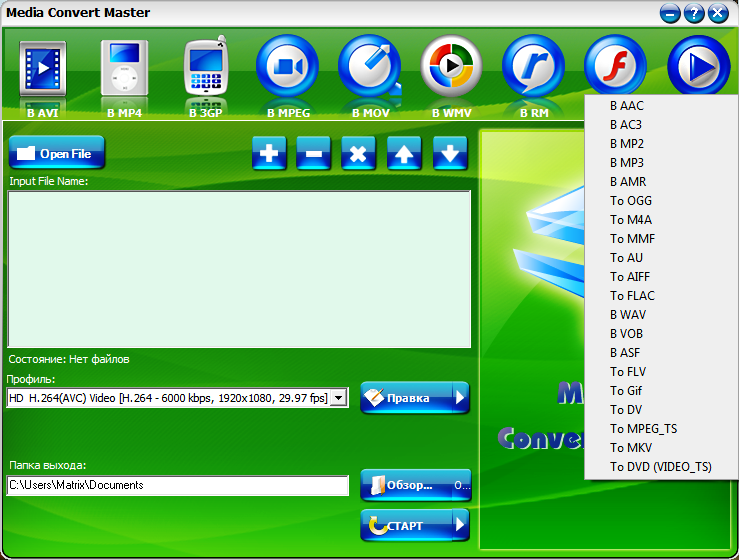Click the Правка edit button
The height and width of the screenshot is (560, 739).
pyautogui.click(x=407, y=398)
